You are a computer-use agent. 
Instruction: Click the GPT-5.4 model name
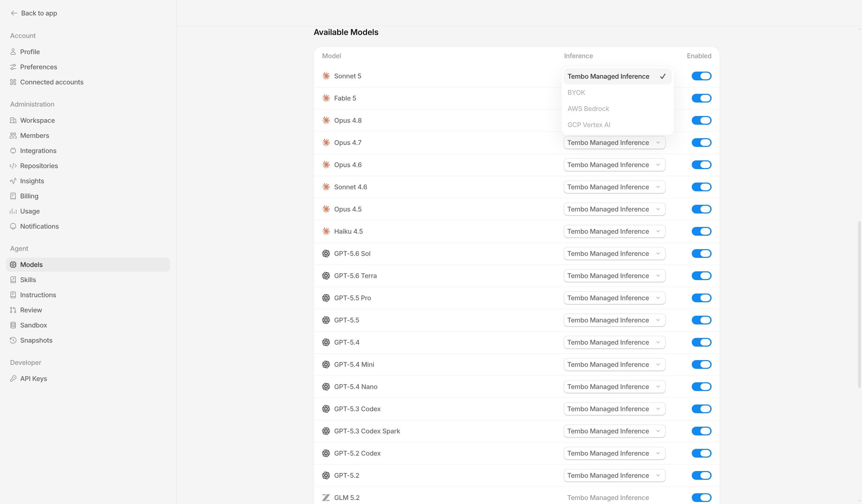(347, 342)
